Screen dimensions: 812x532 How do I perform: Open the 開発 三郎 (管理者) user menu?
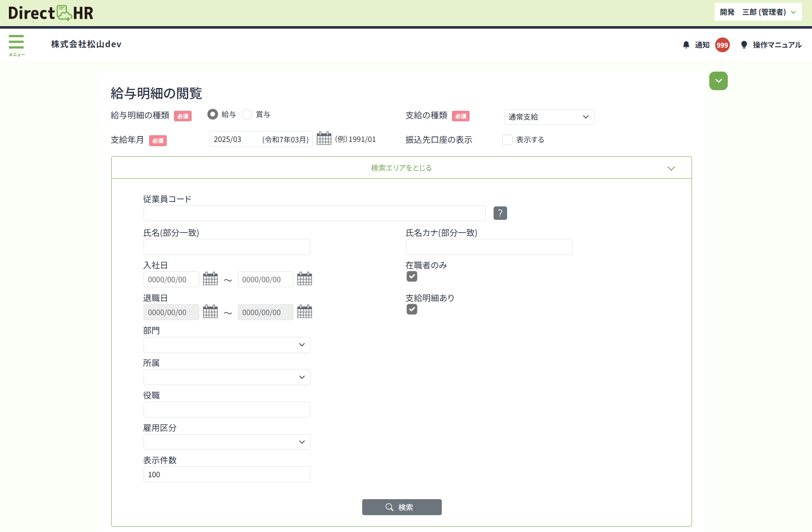tap(758, 12)
